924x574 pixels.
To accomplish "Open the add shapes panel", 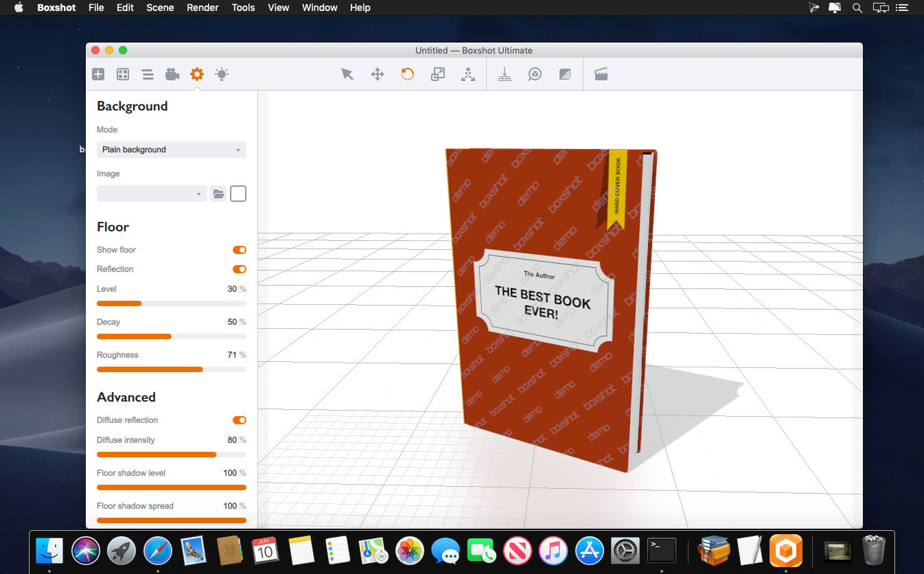I will click(x=98, y=74).
